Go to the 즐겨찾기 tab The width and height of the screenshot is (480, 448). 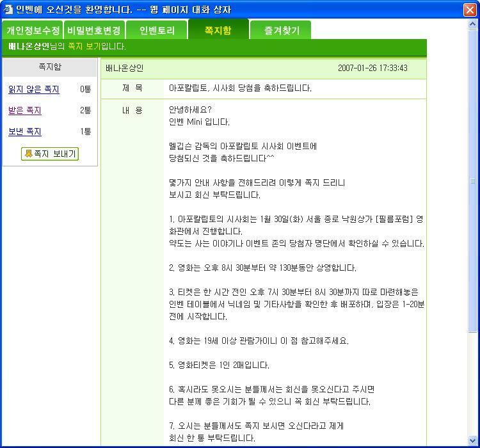pos(281,30)
